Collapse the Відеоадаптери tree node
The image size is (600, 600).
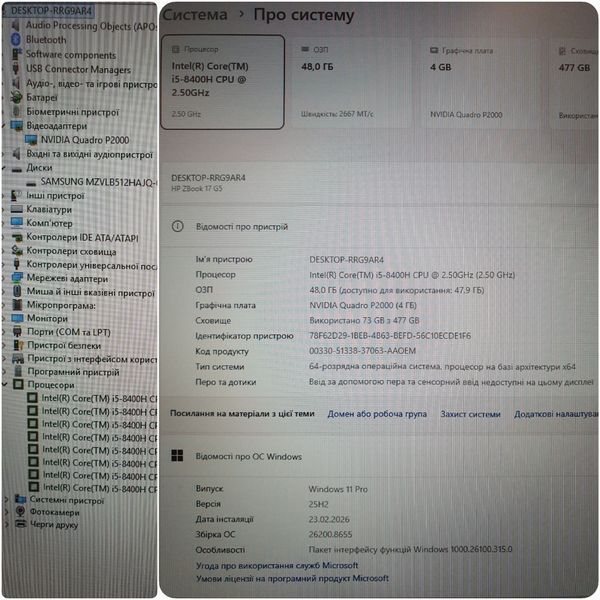tap(3, 126)
